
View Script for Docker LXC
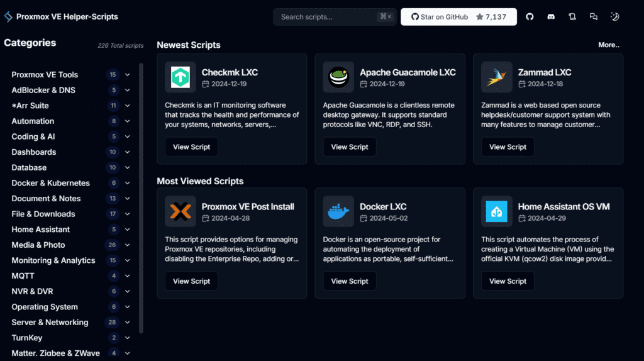click(350, 281)
